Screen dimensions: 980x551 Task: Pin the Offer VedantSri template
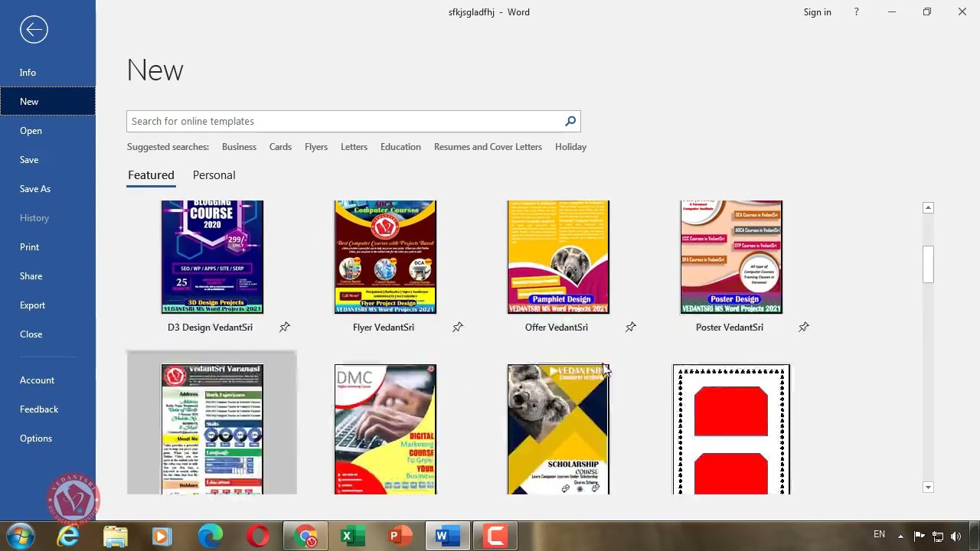(631, 328)
